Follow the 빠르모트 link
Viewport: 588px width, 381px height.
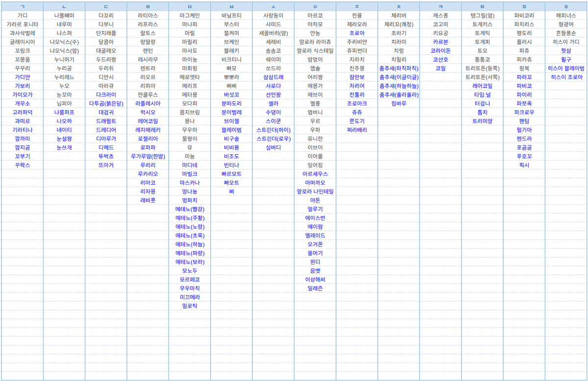pyautogui.click(x=231, y=174)
